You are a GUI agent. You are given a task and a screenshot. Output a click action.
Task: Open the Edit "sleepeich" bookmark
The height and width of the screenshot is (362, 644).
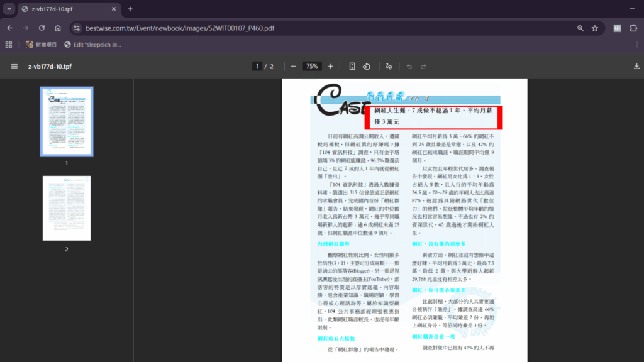click(93, 45)
